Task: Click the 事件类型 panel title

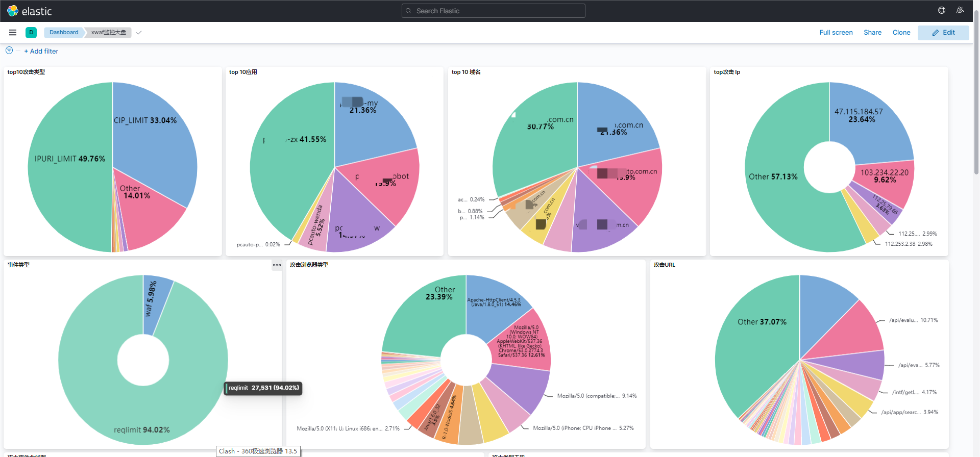Action: (18, 265)
